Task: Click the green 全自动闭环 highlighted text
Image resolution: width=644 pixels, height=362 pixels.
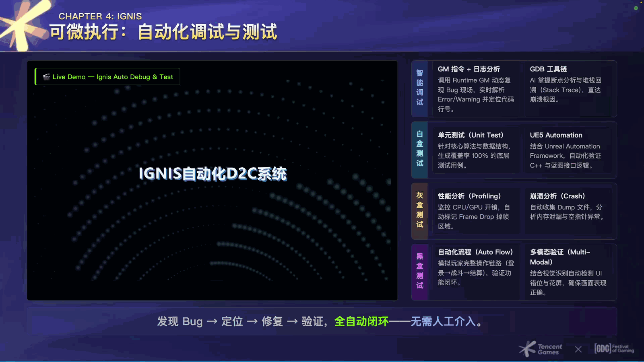Action: [x=361, y=321]
